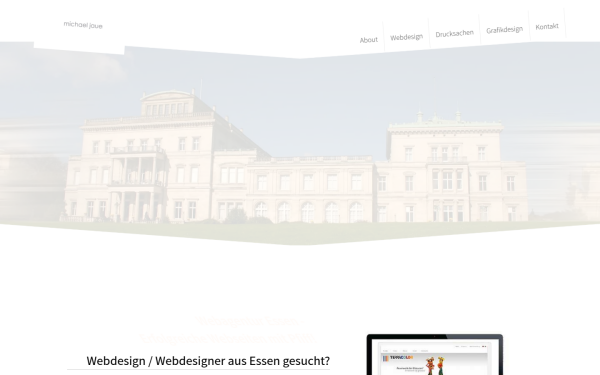Click the Villa building hero image
This screenshot has height=375, width=600.
(x=300, y=143)
